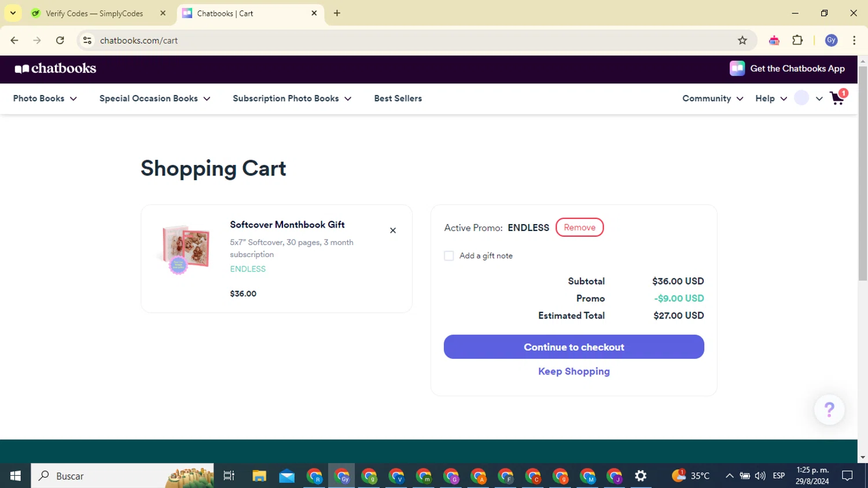
Task: Go back to previous page
Action: 14,40
